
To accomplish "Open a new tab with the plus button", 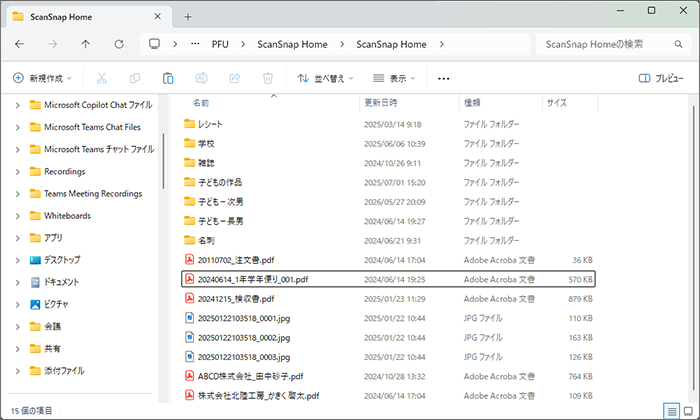I will point(188,17).
